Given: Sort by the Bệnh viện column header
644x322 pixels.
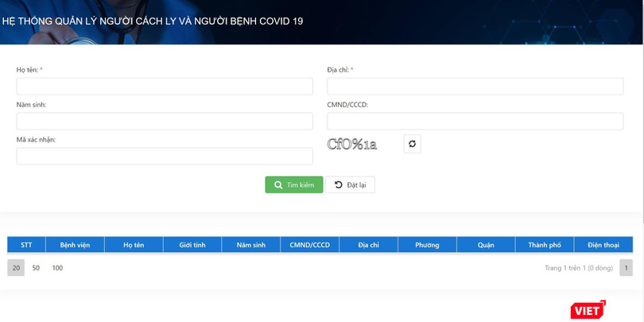Looking at the screenshot, I should coord(75,245).
